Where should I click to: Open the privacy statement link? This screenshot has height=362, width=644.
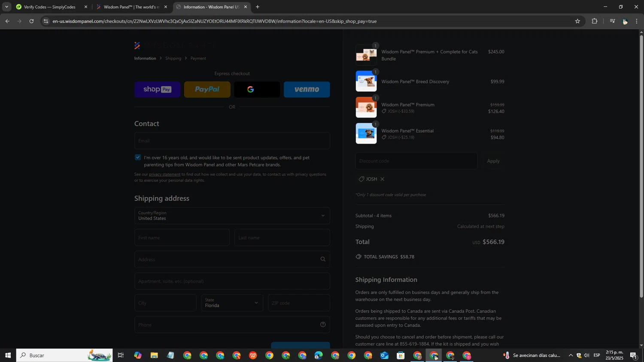(164, 175)
